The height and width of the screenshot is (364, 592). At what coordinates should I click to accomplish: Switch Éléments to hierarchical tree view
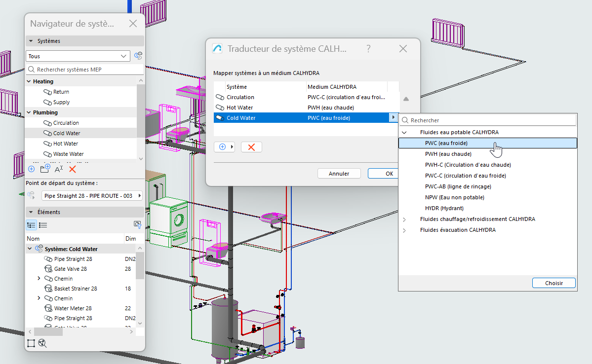[x=31, y=225]
